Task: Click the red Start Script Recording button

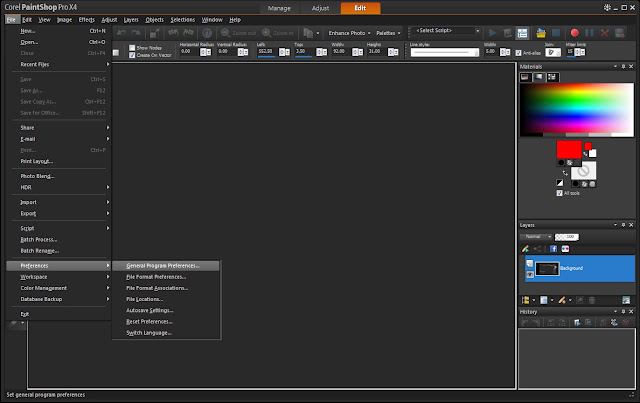Action: 574,33
